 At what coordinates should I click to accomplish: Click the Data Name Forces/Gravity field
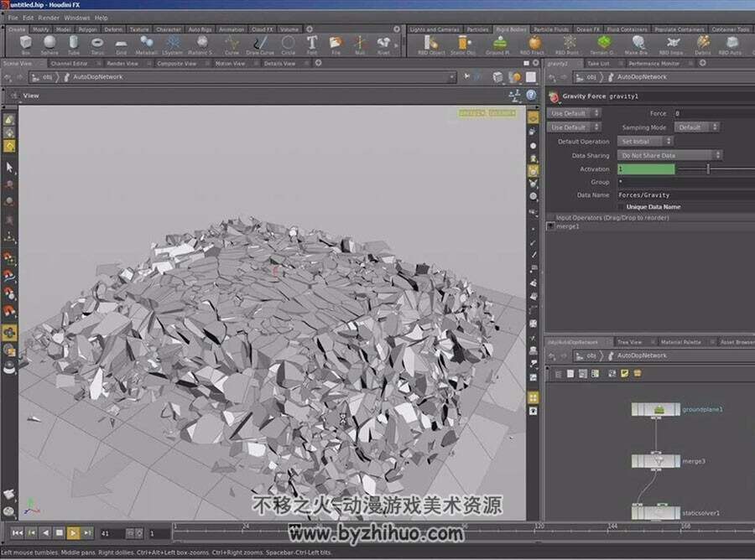coord(686,194)
